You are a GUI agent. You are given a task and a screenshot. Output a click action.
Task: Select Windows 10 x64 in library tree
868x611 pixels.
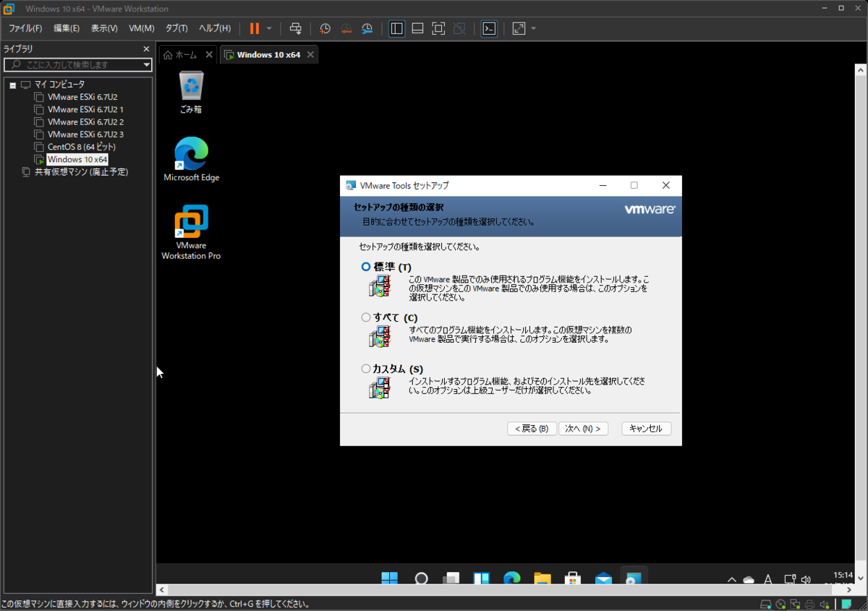pyautogui.click(x=77, y=159)
